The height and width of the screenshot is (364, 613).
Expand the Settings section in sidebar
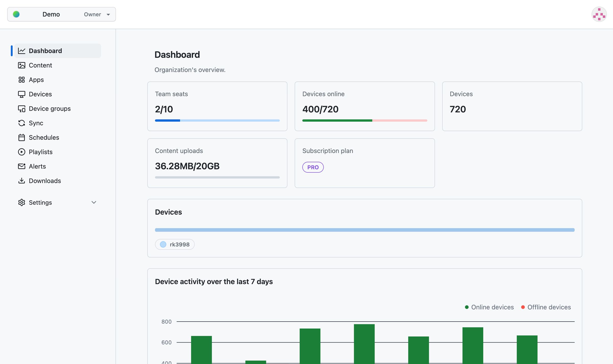pos(40,202)
